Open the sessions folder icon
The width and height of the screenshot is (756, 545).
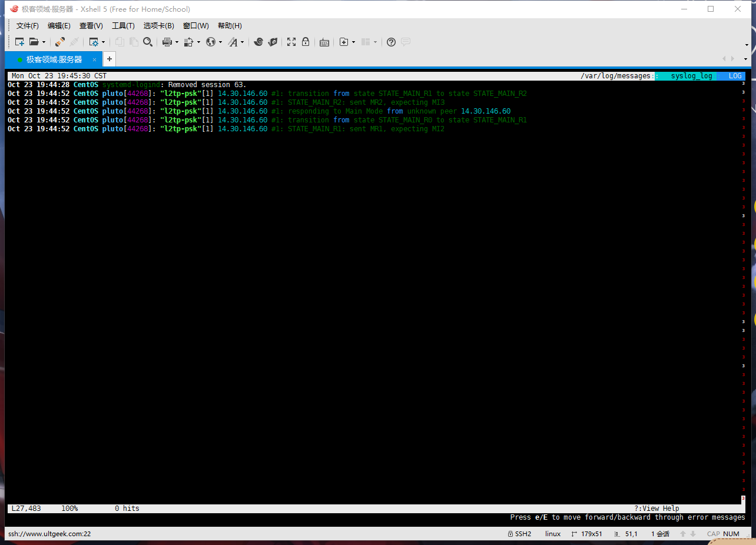[34, 42]
